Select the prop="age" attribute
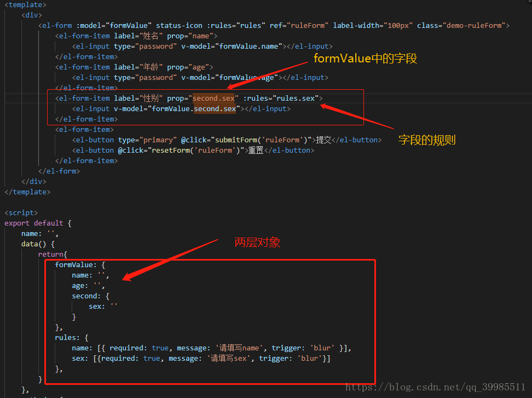This screenshot has width=532, height=398. [x=188, y=67]
